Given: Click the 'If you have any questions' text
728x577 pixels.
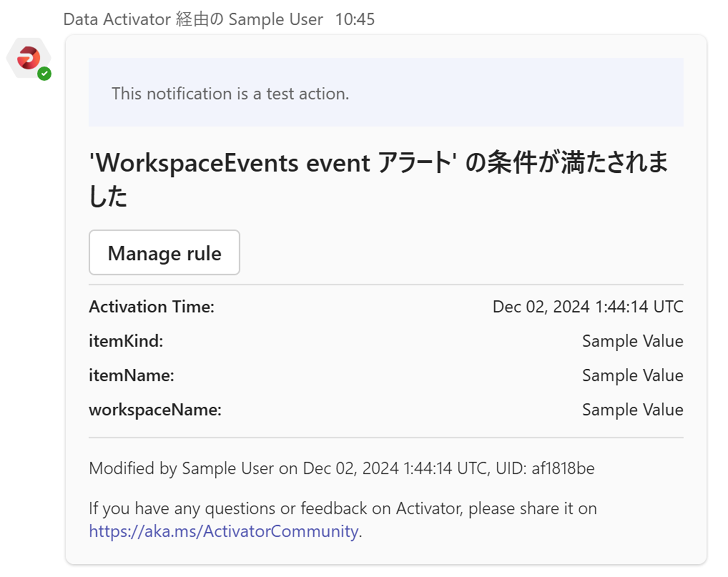Looking at the screenshot, I should [x=343, y=508].
